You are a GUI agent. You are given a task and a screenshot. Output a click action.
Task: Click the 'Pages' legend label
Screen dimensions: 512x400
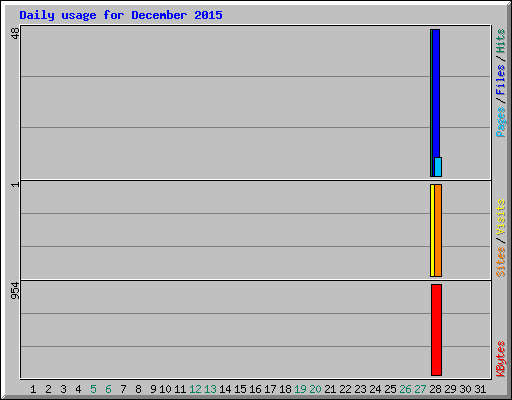501,122
